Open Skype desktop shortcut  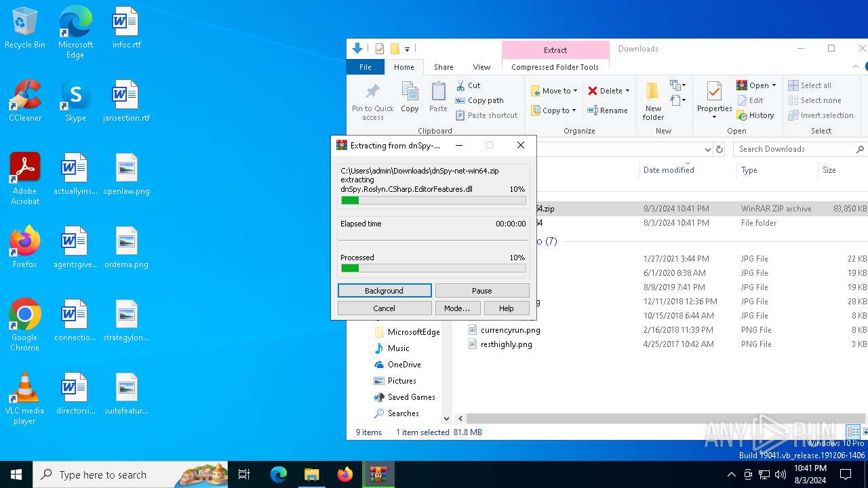click(75, 102)
